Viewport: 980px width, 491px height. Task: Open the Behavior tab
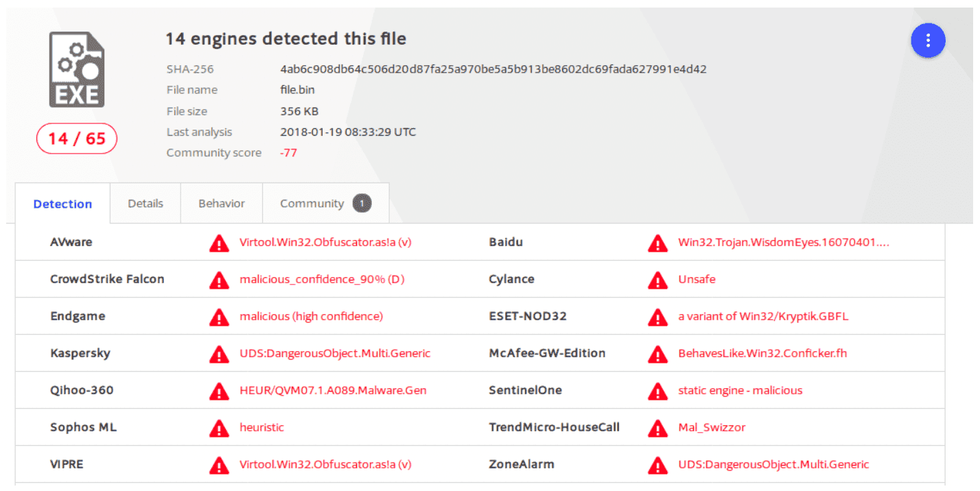point(222,204)
